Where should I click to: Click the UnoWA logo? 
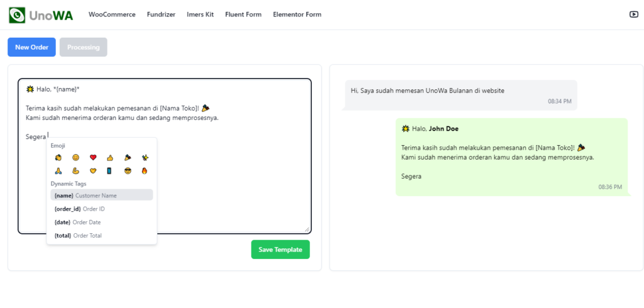pos(41,15)
